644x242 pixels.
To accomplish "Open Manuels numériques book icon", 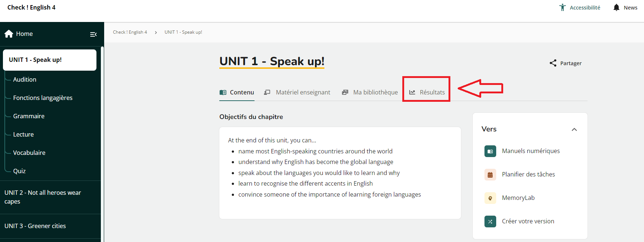I will coord(490,151).
